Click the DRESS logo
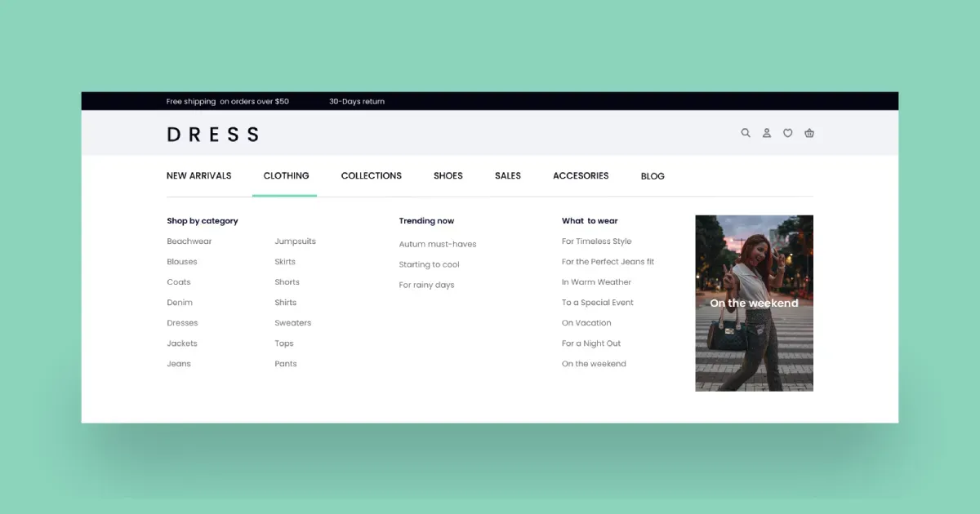The width and height of the screenshot is (980, 514). pos(212,134)
